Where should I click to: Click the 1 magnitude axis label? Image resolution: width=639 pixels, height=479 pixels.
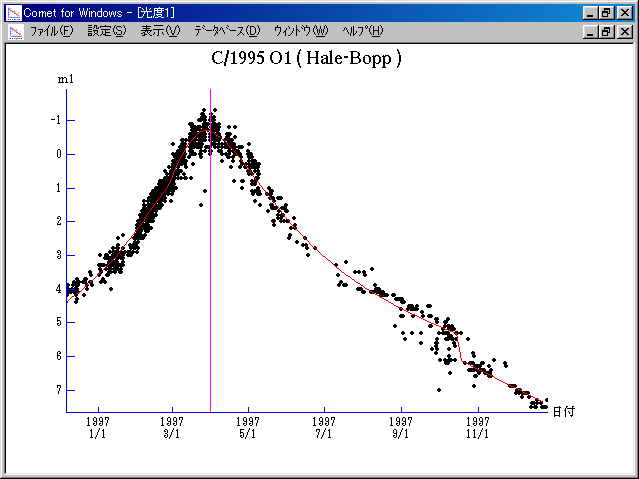[x=59, y=188]
